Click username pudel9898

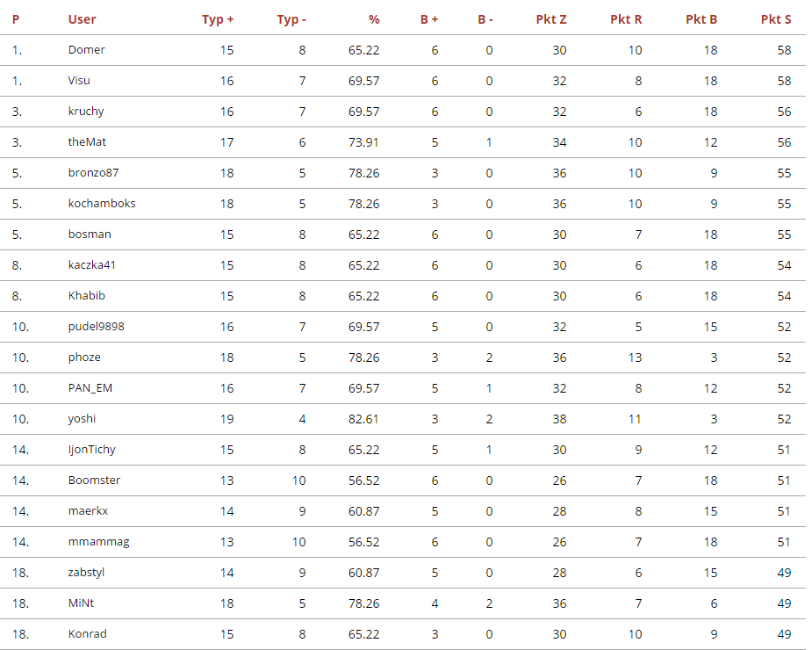pos(96,327)
